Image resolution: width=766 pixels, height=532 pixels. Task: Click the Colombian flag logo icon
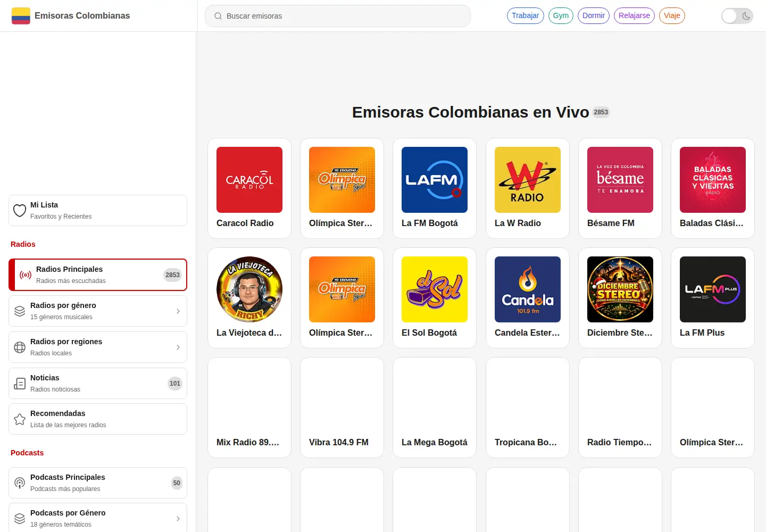[21, 16]
